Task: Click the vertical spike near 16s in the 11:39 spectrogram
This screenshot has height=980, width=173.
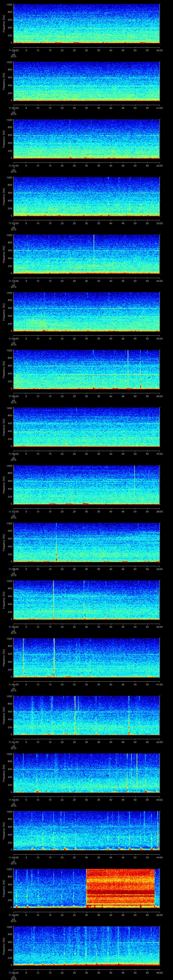Action: (x=54, y=600)
